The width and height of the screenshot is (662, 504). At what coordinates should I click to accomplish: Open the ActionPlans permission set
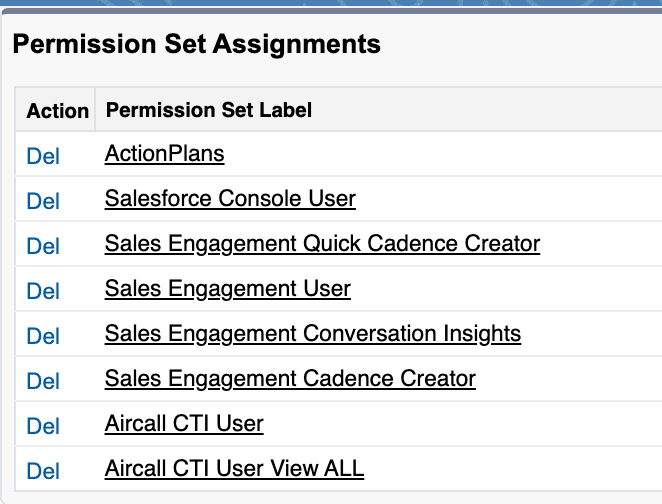(164, 154)
